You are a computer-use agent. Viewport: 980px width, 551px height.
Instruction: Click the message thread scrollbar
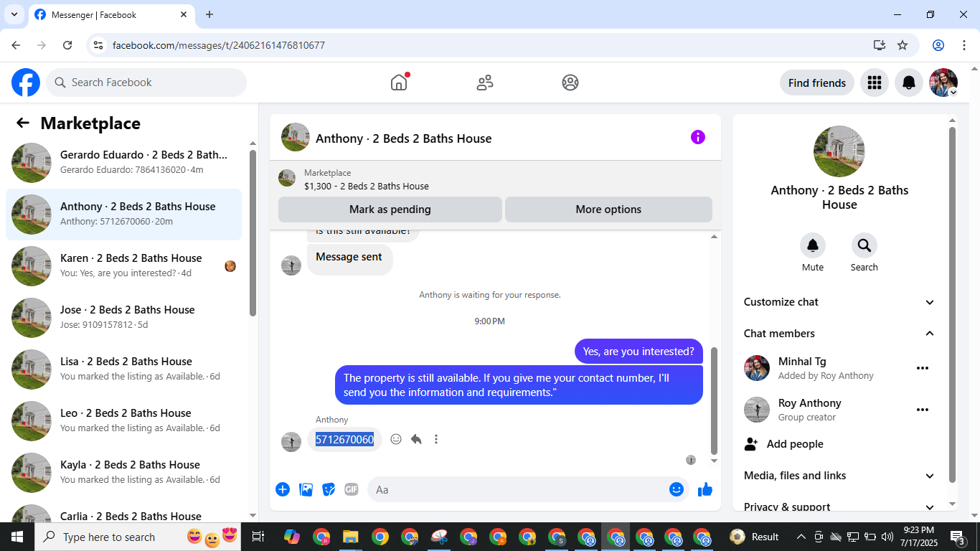point(714,400)
